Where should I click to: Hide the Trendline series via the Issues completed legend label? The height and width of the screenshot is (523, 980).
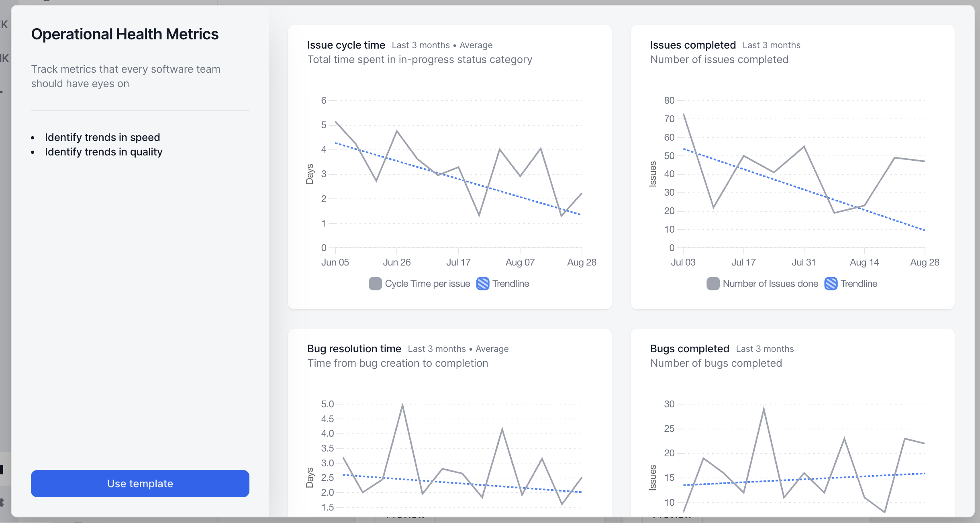859,284
